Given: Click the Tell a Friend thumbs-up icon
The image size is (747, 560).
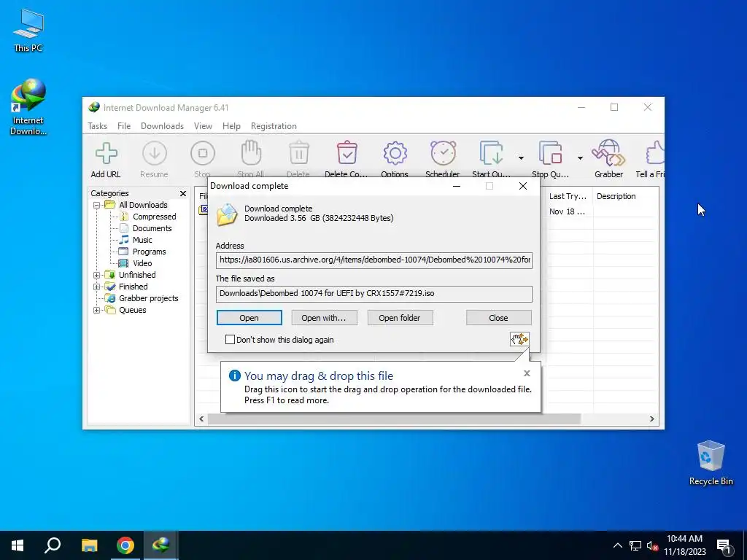Looking at the screenshot, I should pos(654,153).
